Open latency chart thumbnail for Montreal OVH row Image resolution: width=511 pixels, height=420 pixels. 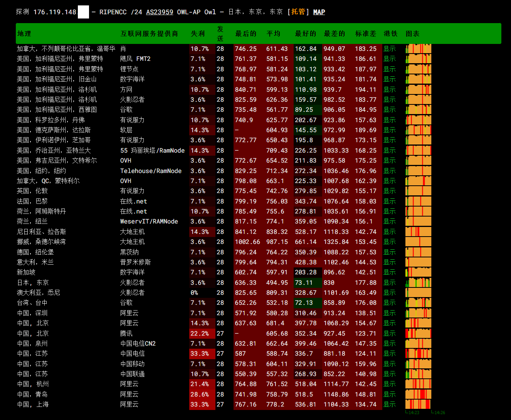coord(418,181)
